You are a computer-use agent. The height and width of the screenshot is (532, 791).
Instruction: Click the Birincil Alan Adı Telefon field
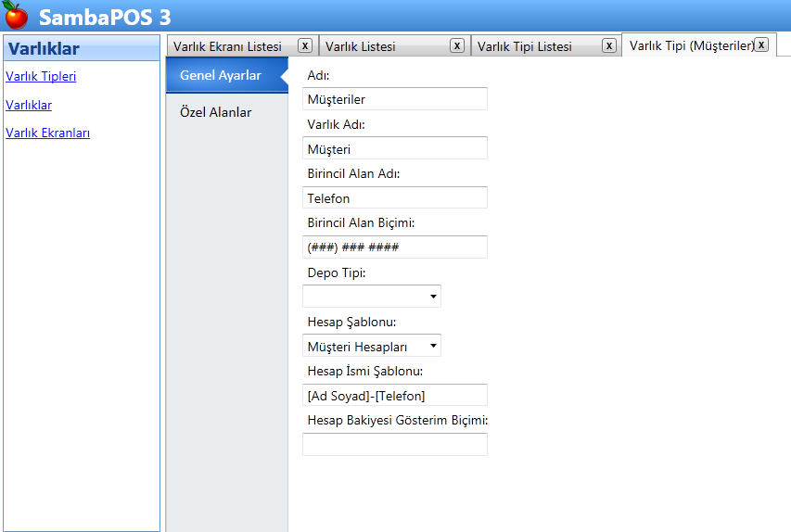point(394,197)
